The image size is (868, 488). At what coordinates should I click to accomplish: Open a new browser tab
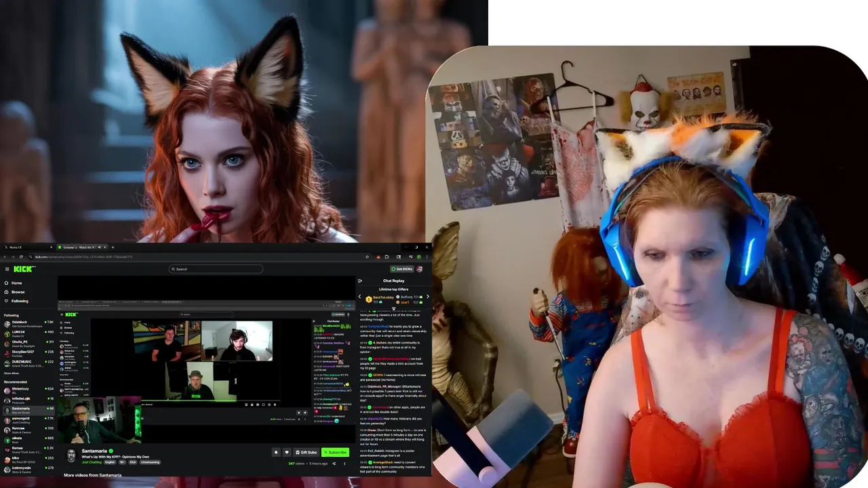pyautogui.click(x=113, y=247)
